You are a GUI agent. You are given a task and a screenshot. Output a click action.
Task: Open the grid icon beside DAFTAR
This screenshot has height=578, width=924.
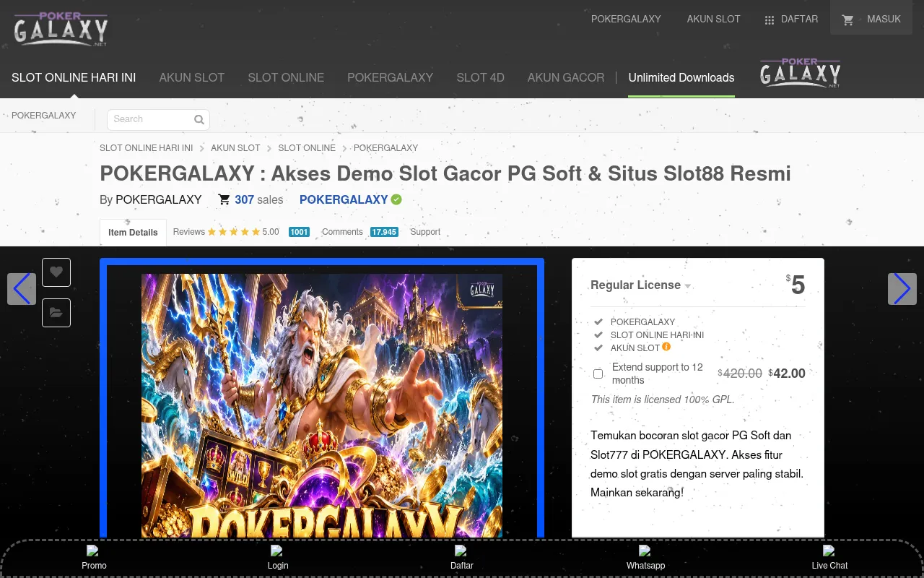coord(770,20)
